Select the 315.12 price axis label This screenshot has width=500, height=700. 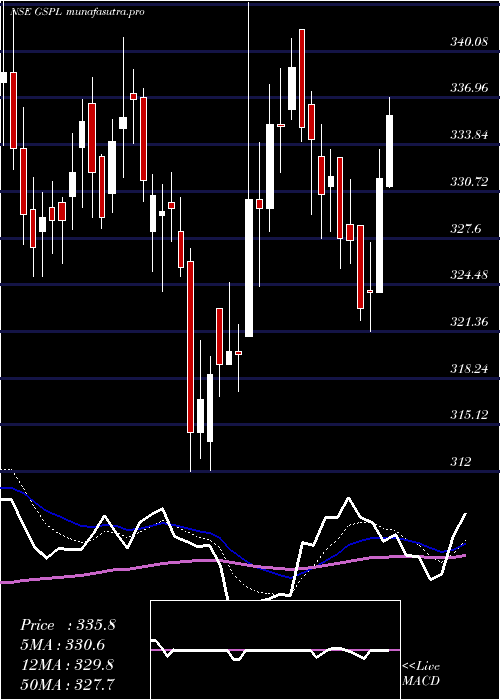pyautogui.click(x=469, y=415)
